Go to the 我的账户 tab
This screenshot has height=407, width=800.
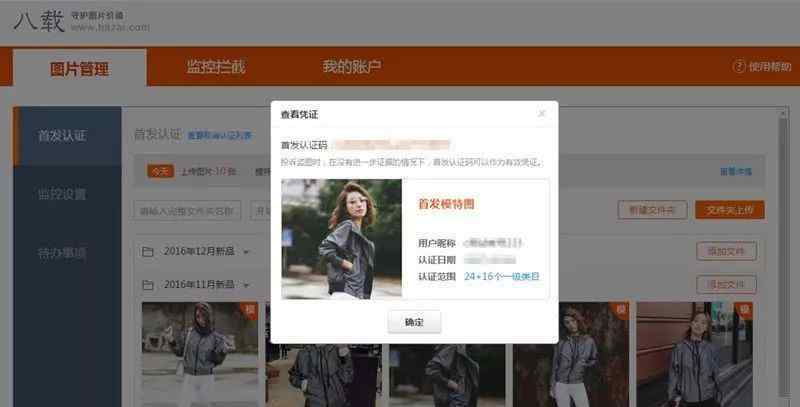352,66
